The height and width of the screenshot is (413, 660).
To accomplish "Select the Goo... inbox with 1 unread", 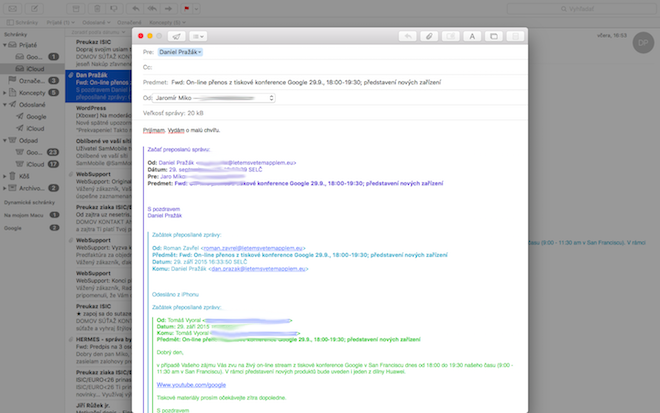I will [33, 57].
